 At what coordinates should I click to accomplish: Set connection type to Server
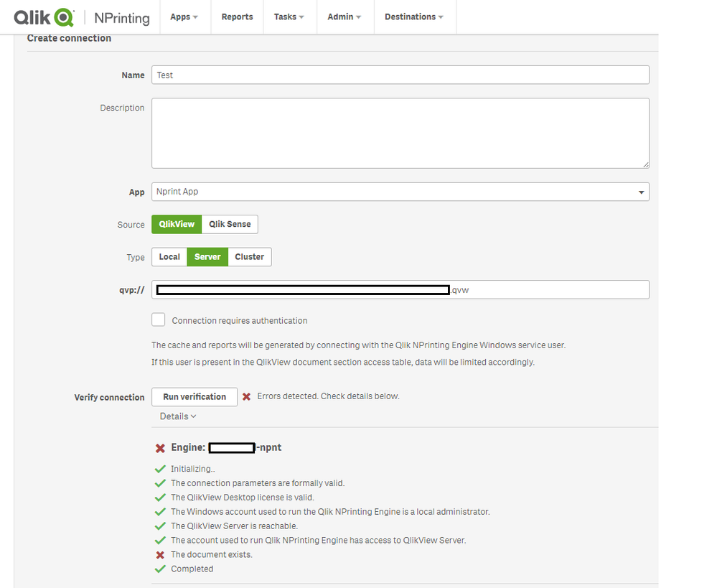207,257
